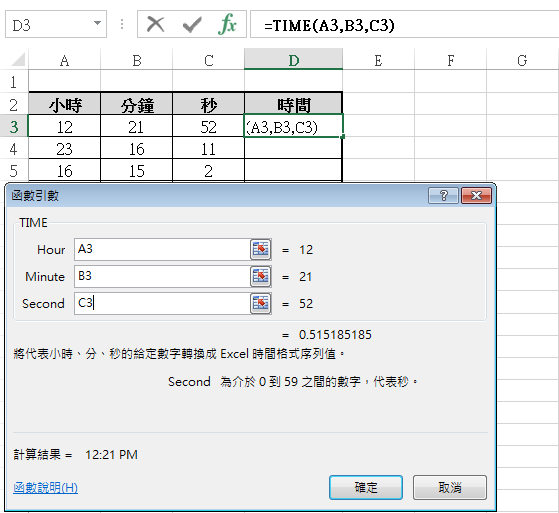Select column D header

pos(293,60)
